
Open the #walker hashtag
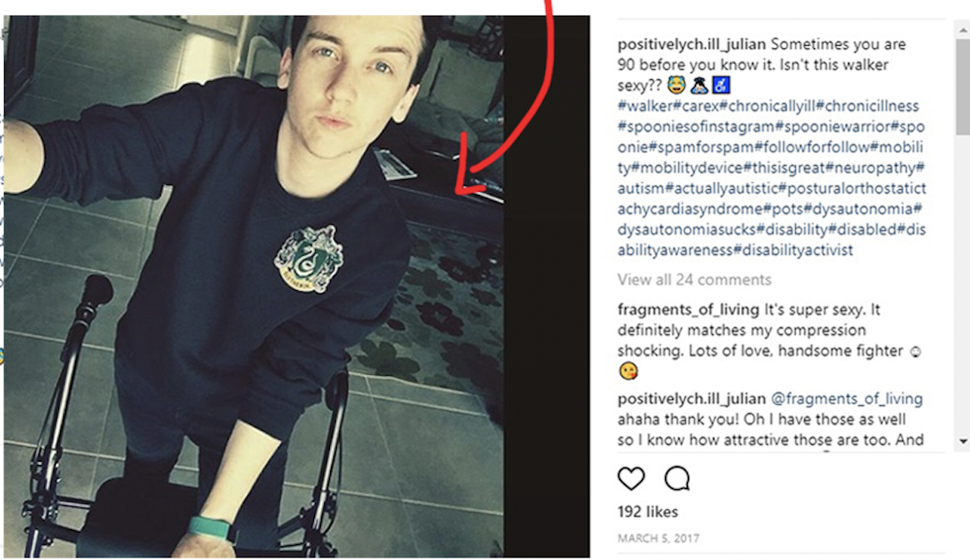645,106
